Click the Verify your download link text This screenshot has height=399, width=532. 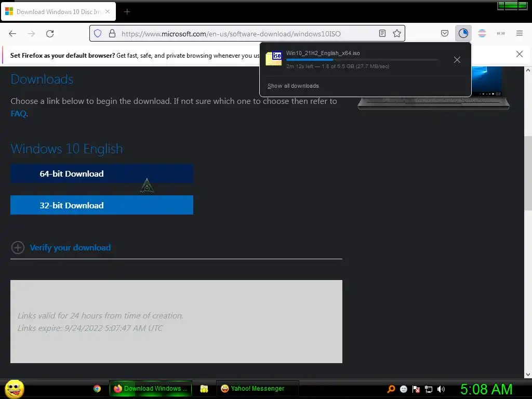(70, 248)
